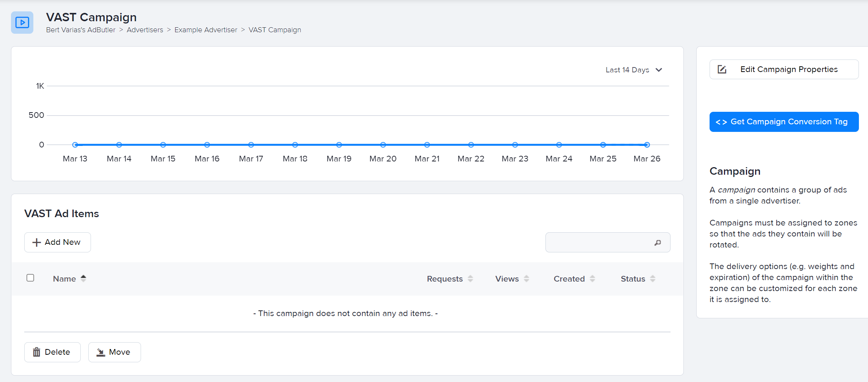Viewport: 868px width, 382px height.
Task: Expand the Status column sort control
Action: pyautogui.click(x=652, y=279)
